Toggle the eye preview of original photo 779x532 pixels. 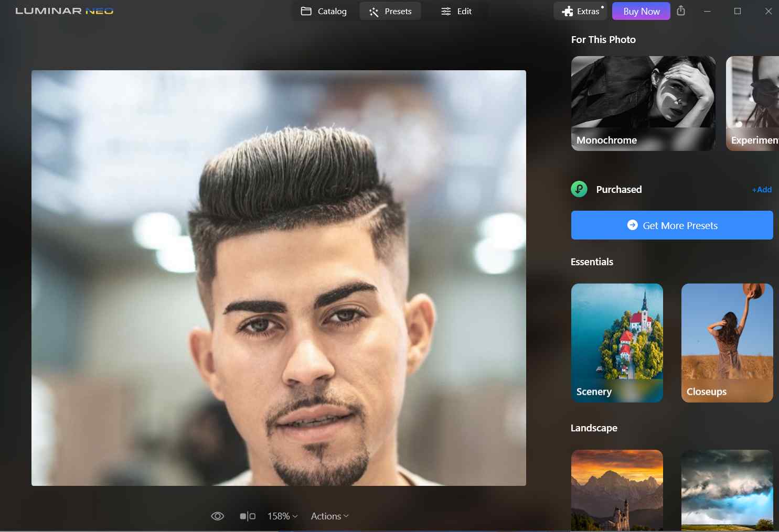coord(217,516)
